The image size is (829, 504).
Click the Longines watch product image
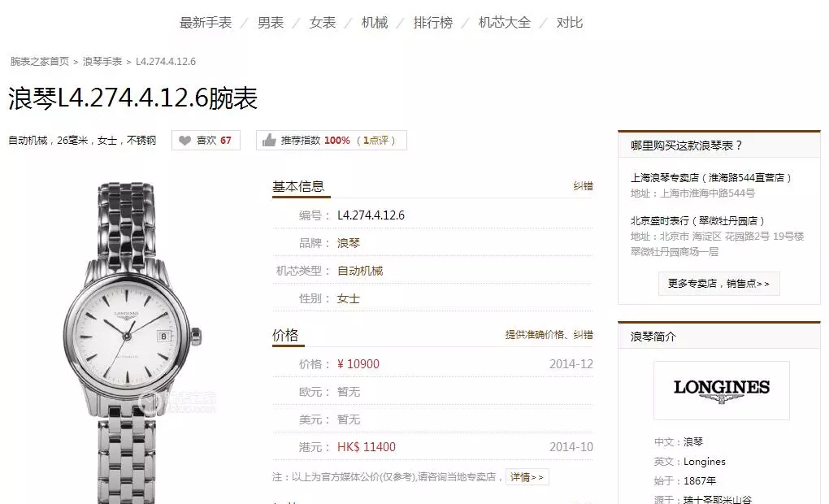tap(132, 343)
